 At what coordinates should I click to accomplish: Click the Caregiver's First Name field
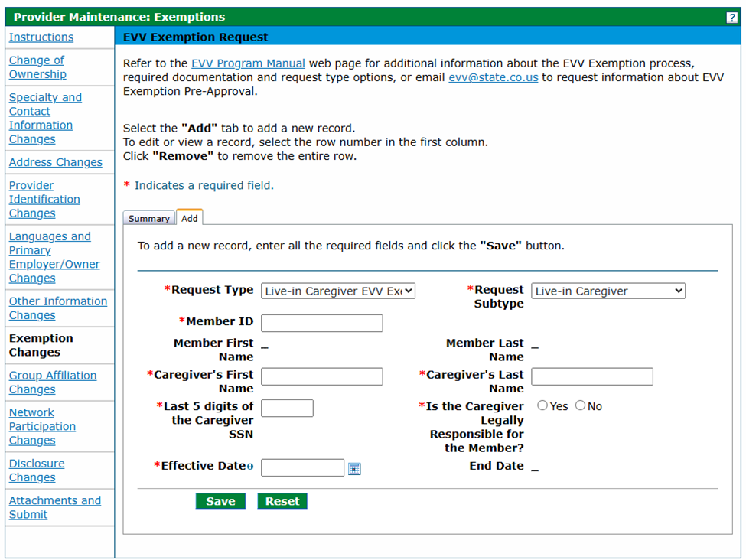321,376
